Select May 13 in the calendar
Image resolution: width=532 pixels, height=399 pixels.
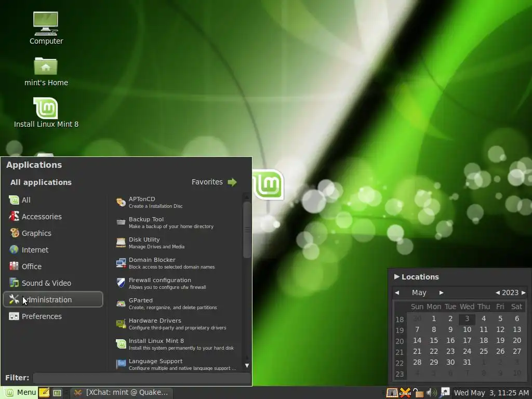point(517,329)
